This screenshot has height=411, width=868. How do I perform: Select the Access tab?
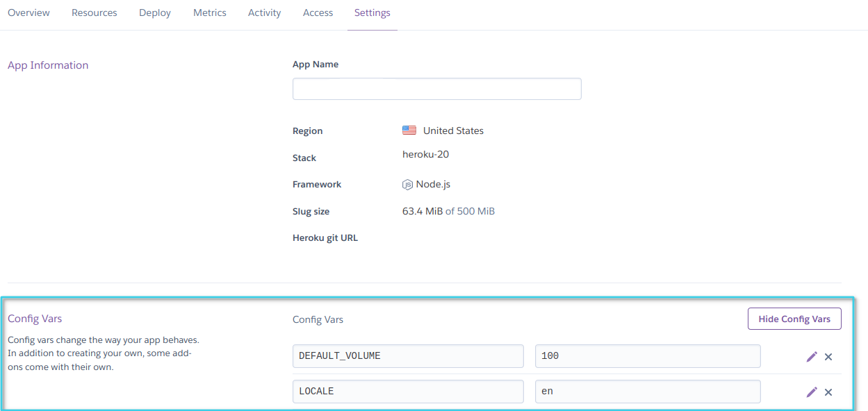[318, 12]
